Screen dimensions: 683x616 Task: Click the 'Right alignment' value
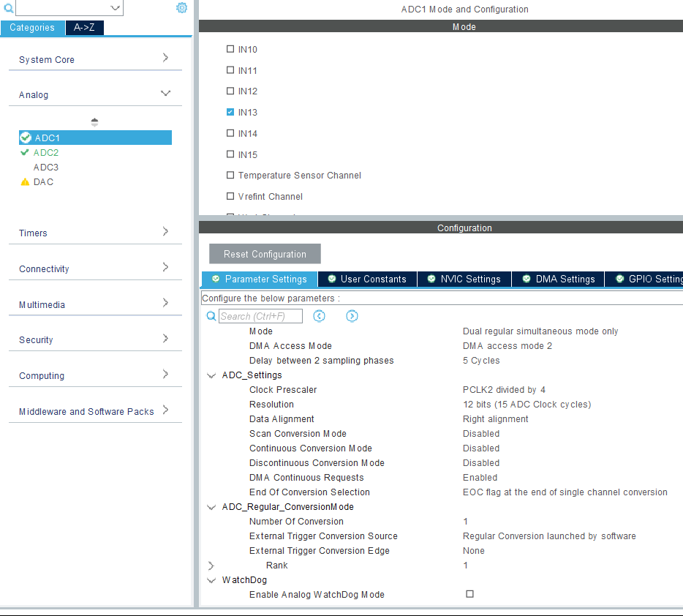point(495,419)
